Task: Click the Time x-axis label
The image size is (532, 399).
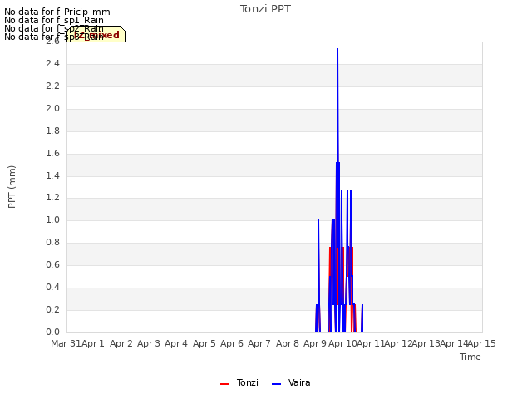Action: (470, 357)
